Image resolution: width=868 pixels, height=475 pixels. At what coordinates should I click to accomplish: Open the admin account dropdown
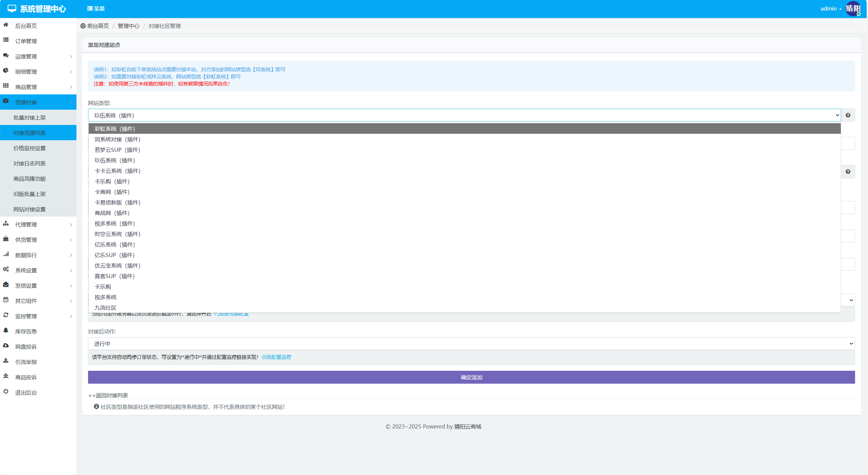coord(831,9)
